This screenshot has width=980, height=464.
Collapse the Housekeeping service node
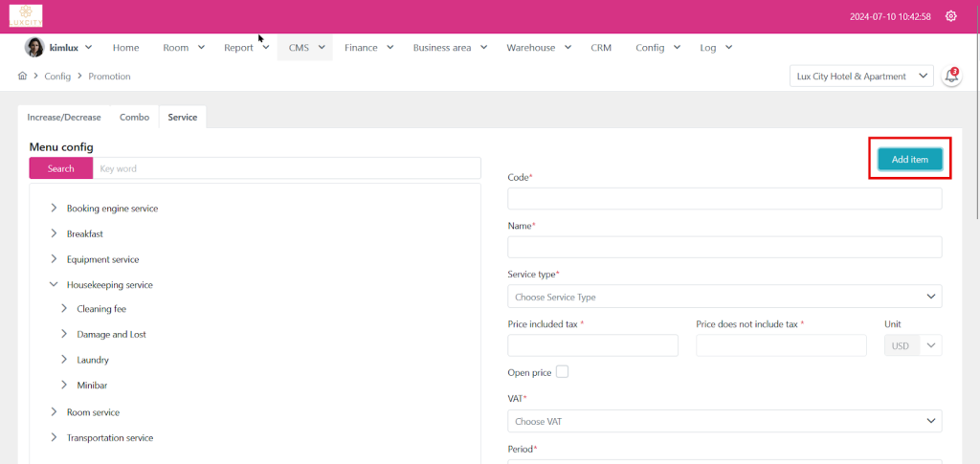[x=55, y=284]
